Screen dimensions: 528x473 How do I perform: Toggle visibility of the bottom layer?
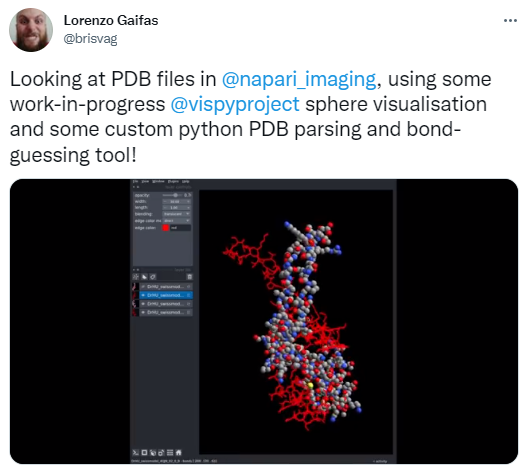(x=143, y=312)
